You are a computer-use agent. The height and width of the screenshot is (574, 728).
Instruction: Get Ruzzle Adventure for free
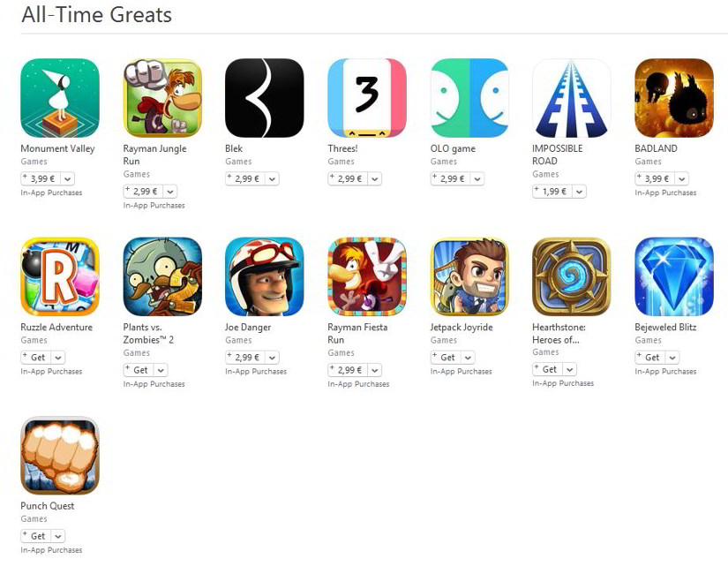tap(36, 358)
